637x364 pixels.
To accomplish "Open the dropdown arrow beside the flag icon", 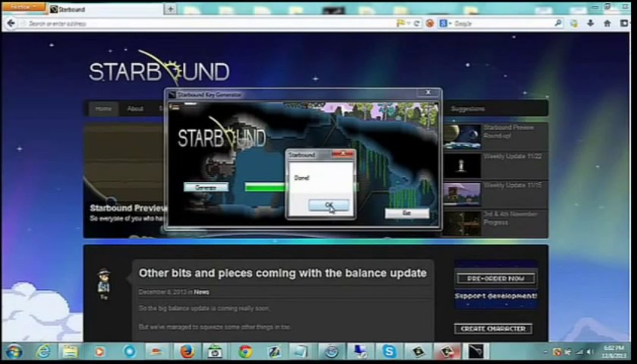I will [x=408, y=23].
